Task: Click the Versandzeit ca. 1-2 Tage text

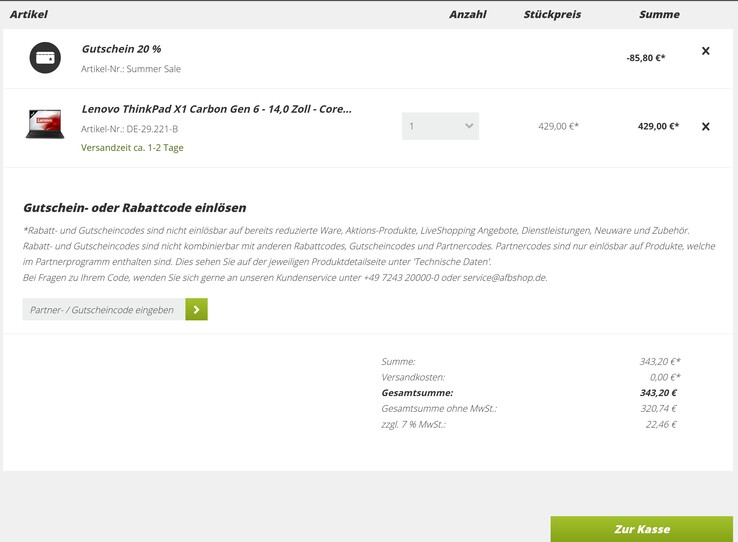Action: (x=132, y=148)
